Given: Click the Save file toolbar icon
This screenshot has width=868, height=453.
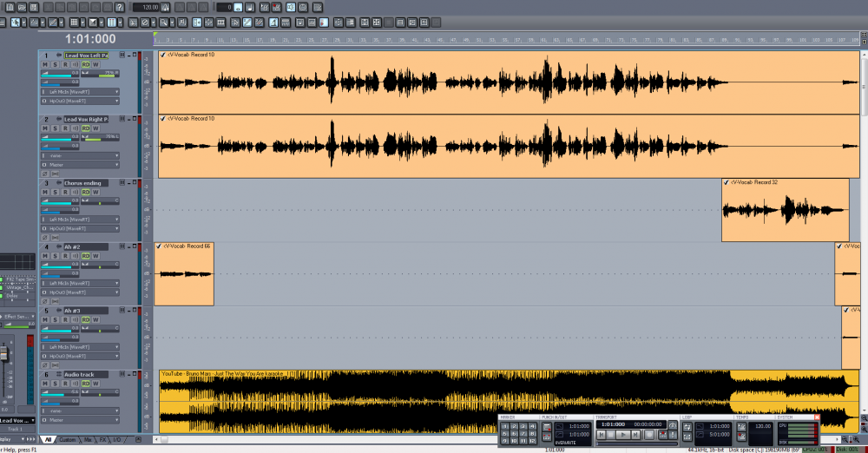Looking at the screenshot, I should point(33,7).
